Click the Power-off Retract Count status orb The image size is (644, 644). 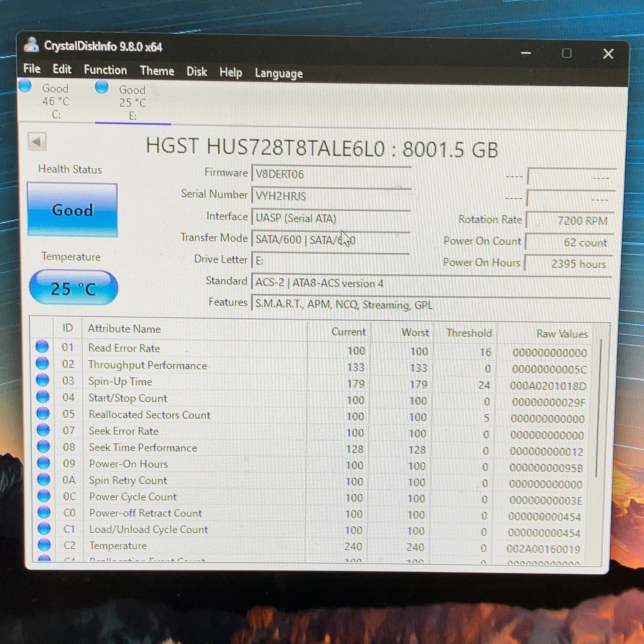[x=44, y=512]
